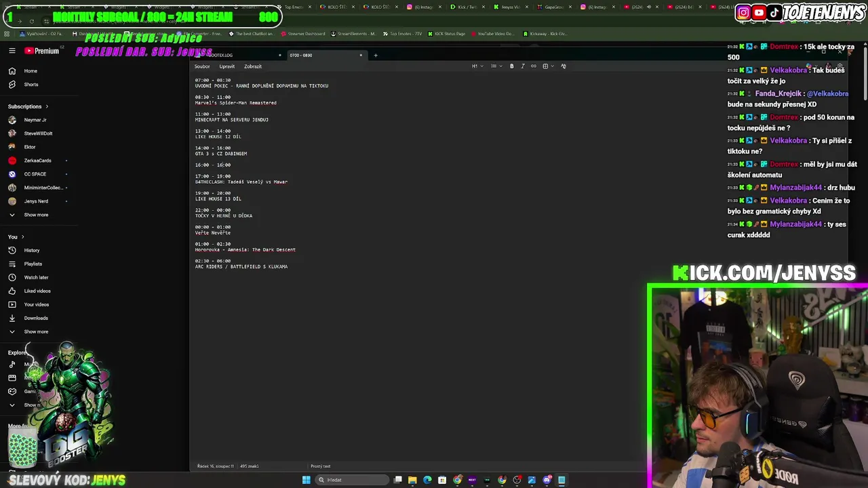
Task: Click the 495 znaků status entry
Action: pos(250,466)
